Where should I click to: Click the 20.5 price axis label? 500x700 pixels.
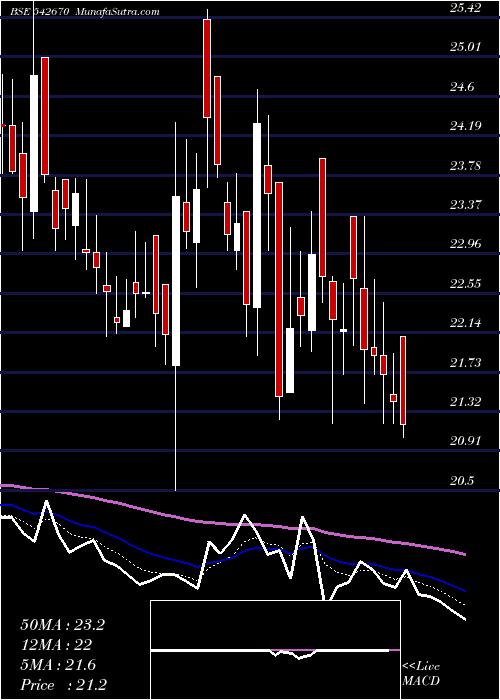click(x=462, y=481)
